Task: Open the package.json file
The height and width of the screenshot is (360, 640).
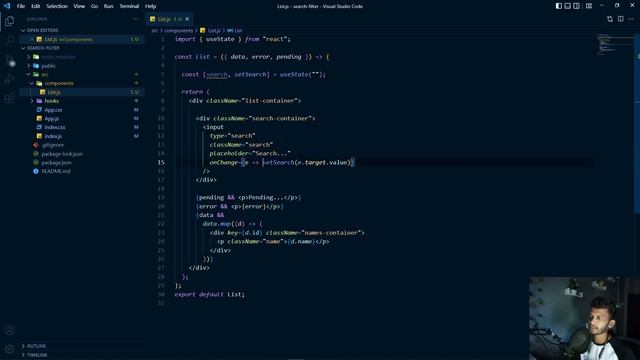Action: [56, 162]
